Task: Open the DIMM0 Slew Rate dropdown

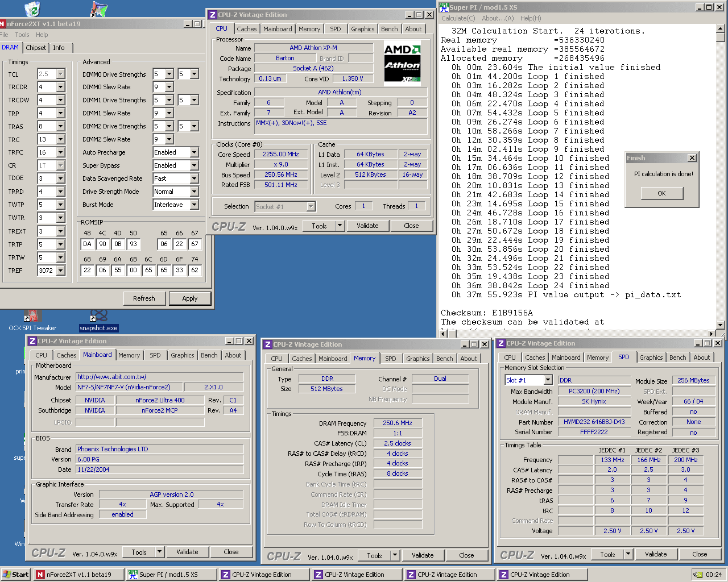Action: [x=169, y=87]
